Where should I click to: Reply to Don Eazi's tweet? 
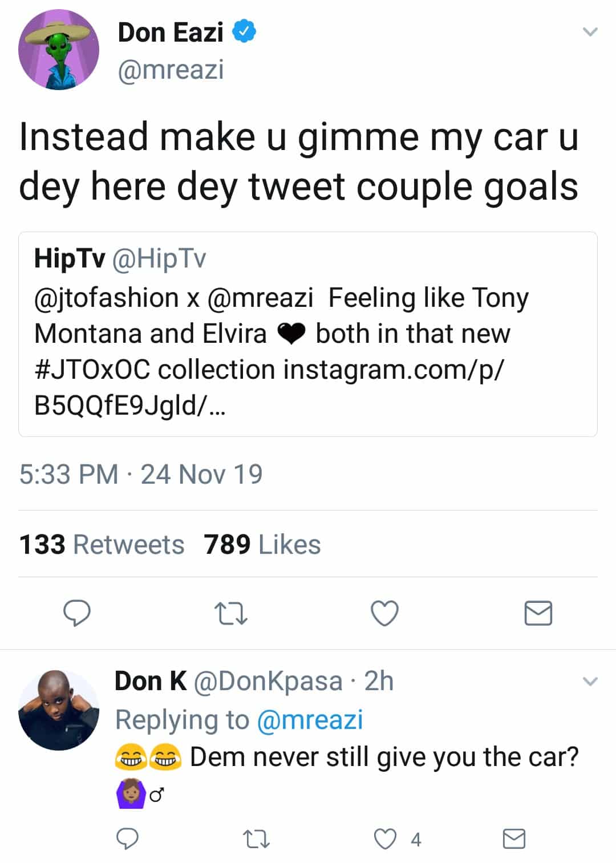pyautogui.click(x=76, y=614)
